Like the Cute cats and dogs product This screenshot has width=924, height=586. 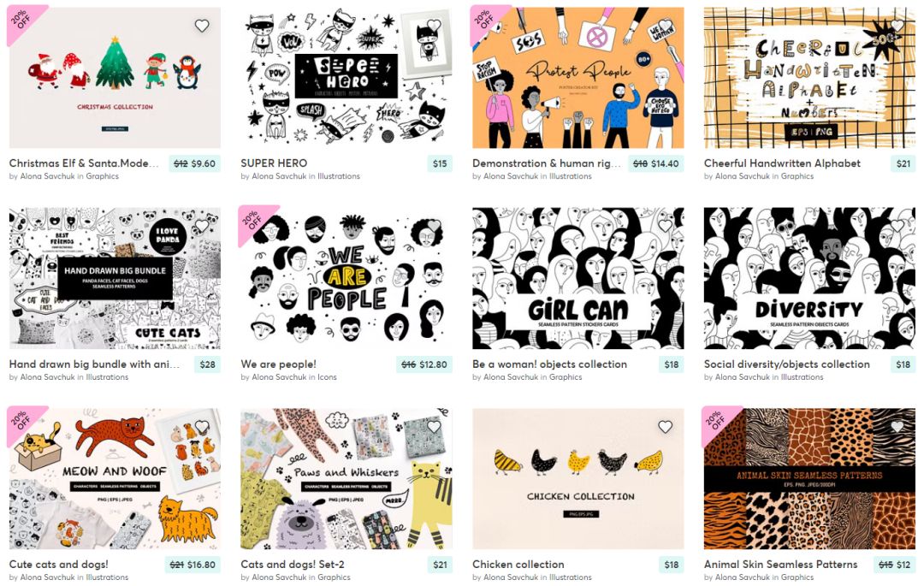(x=202, y=426)
